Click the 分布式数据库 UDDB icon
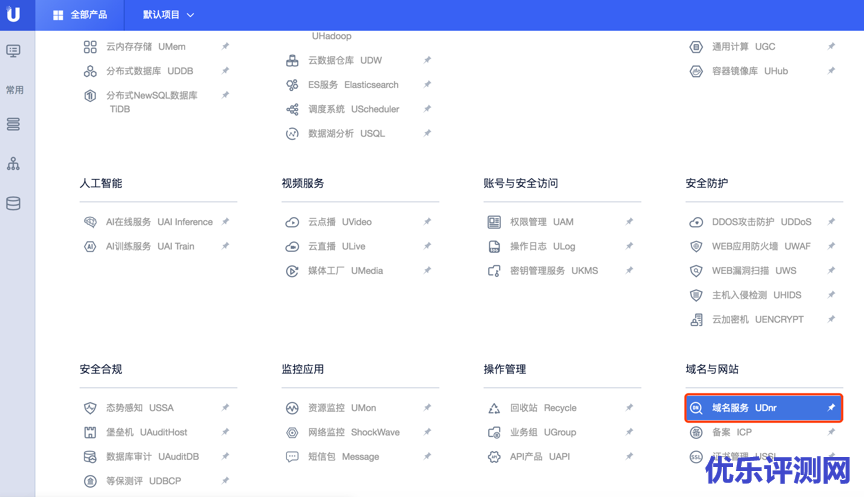 [90, 71]
